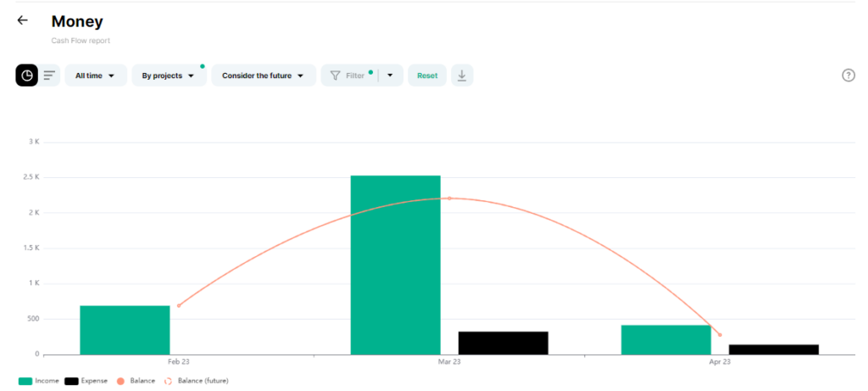Select the Apr 23 income bar
This screenshot has width=868, height=391.
[x=666, y=339]
